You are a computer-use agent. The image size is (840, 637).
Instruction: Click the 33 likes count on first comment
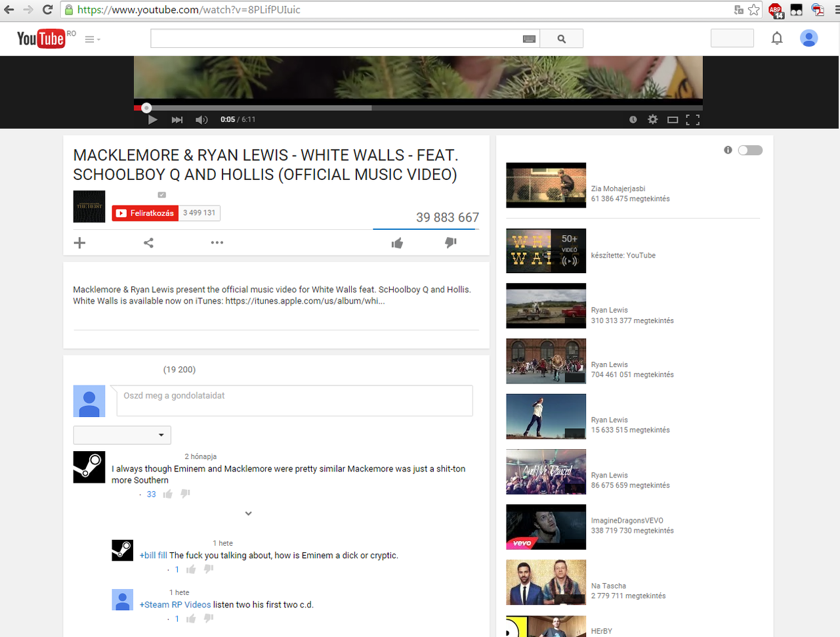click(152, 494)
